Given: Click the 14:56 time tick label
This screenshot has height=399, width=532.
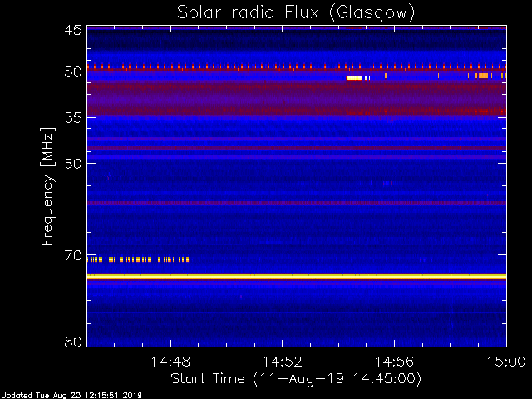Looking at the screenshot, I should pos(394,362).
